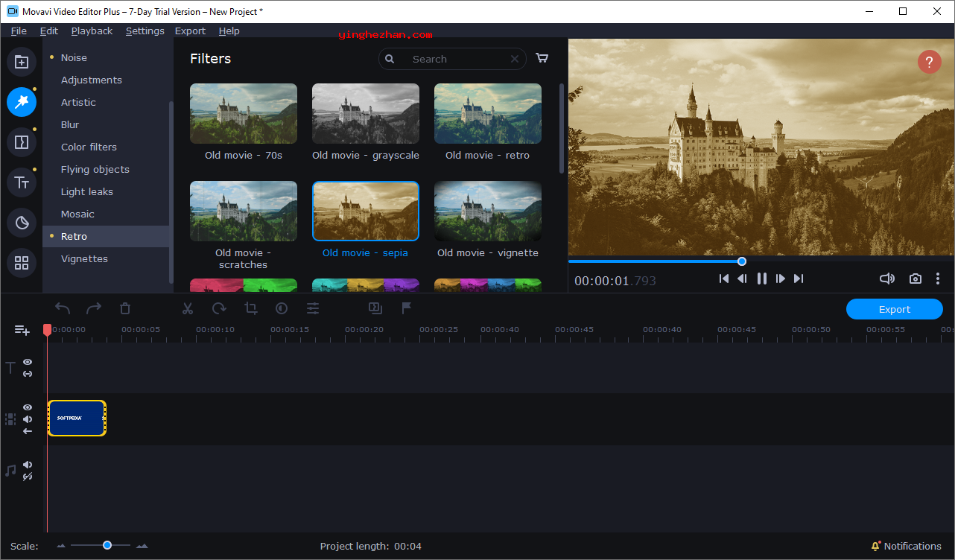Screen dimensions: 955x560
Task: Select the Filters magic wand icon
Action: click(22, 102)
